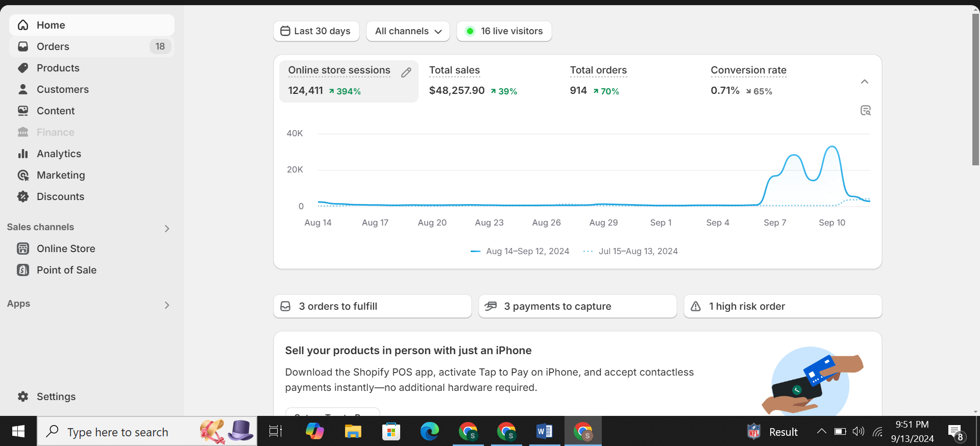Viewport: 980px width, 446px height.
Task: Click the pencil edit icon on sessions card
Action: tap(406, 72)
